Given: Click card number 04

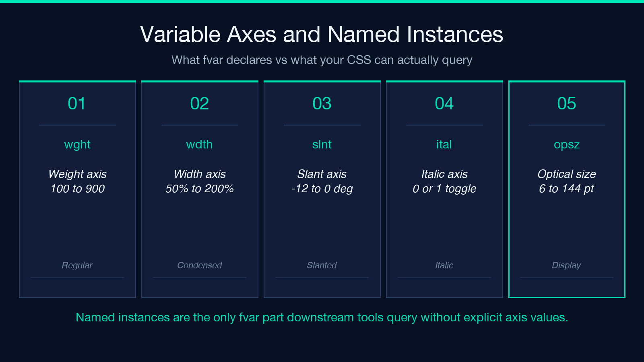Looking at the screenshot, I should 444,104.
